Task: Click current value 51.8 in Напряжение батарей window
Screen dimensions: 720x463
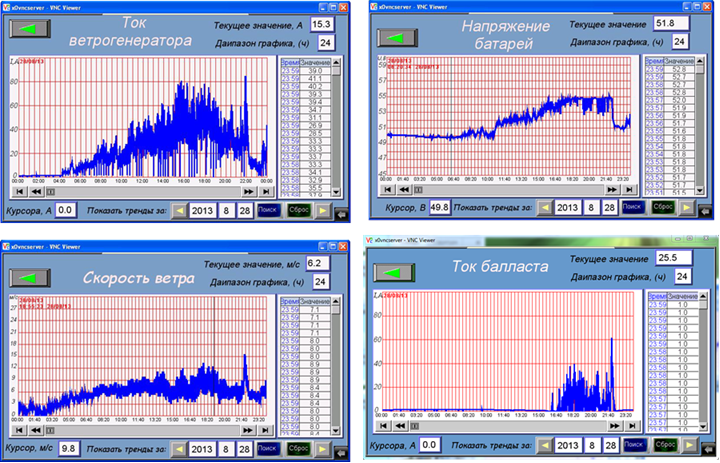Action: click(671, 23)
